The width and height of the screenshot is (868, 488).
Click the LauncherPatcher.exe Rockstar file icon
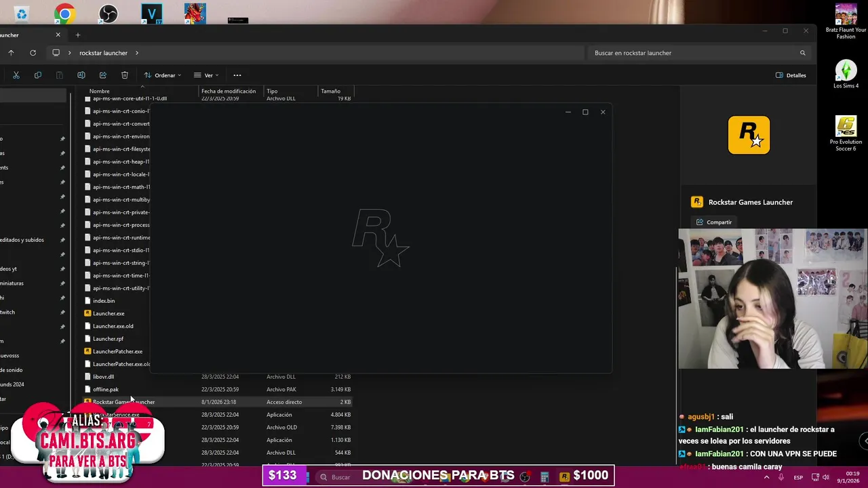(x=87, y=351)
